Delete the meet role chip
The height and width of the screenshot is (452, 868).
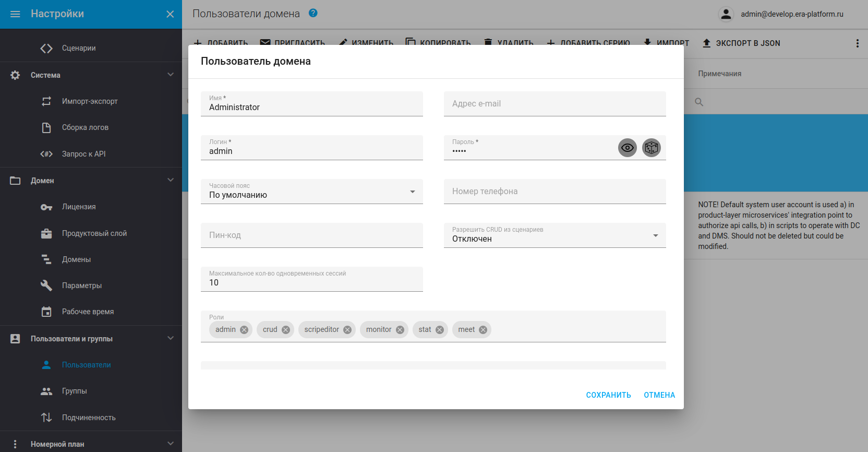[x=483, y=330]
